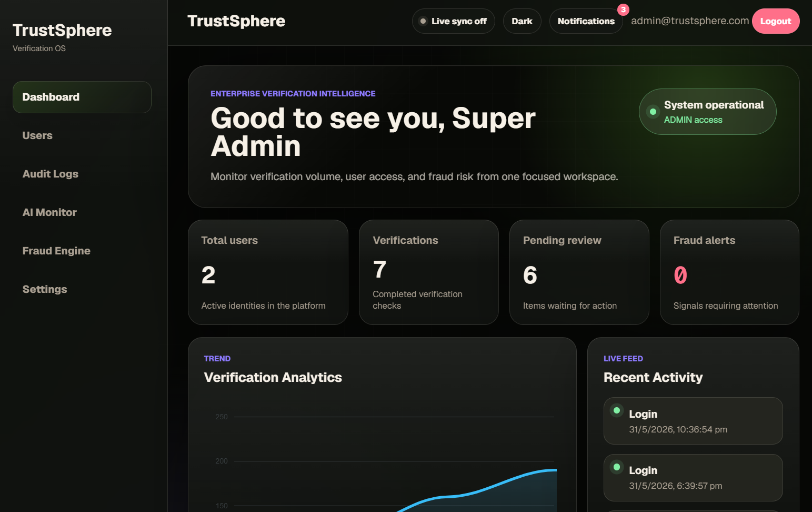
Task: Switch the Dark theme button
Action: (522, 21)
